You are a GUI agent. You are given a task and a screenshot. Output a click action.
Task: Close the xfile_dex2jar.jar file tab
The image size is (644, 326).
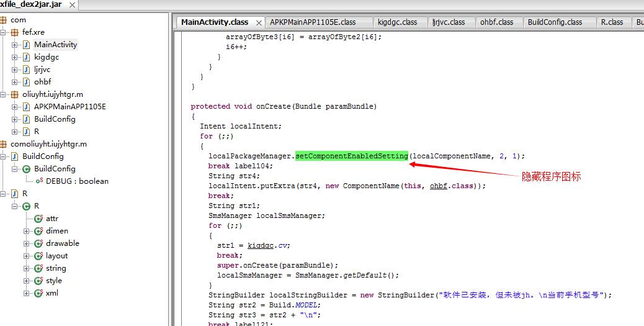(72, 5)
